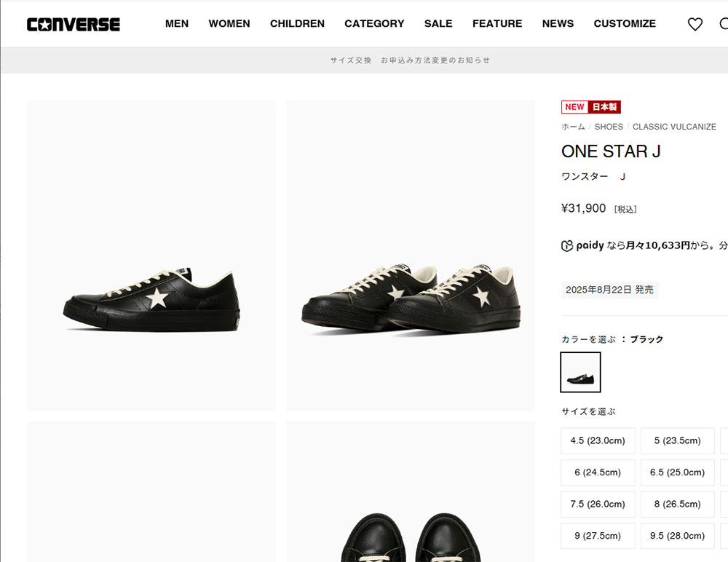
Task: Select size 8 (26.5cm)
Action: 678,504
